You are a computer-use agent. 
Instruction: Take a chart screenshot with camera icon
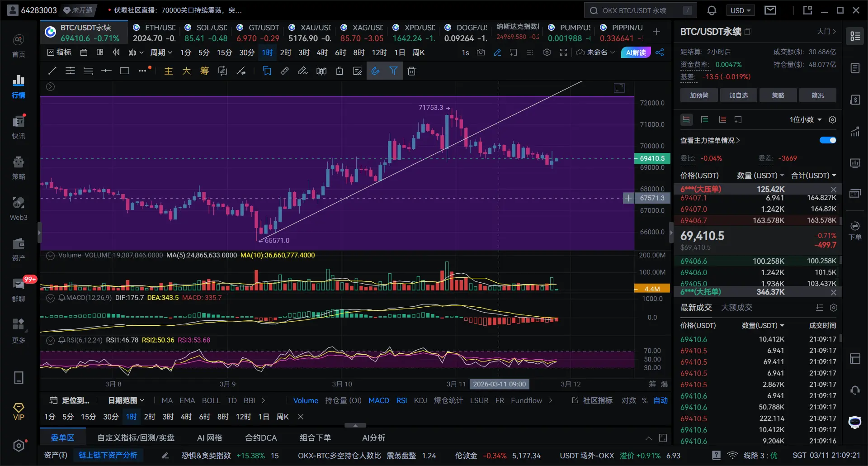[481, 52]
